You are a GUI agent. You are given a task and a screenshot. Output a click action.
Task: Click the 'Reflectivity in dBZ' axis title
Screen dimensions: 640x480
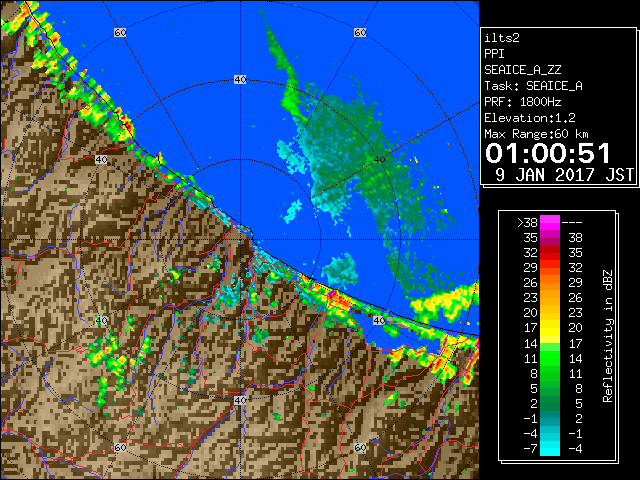point(607,336)
